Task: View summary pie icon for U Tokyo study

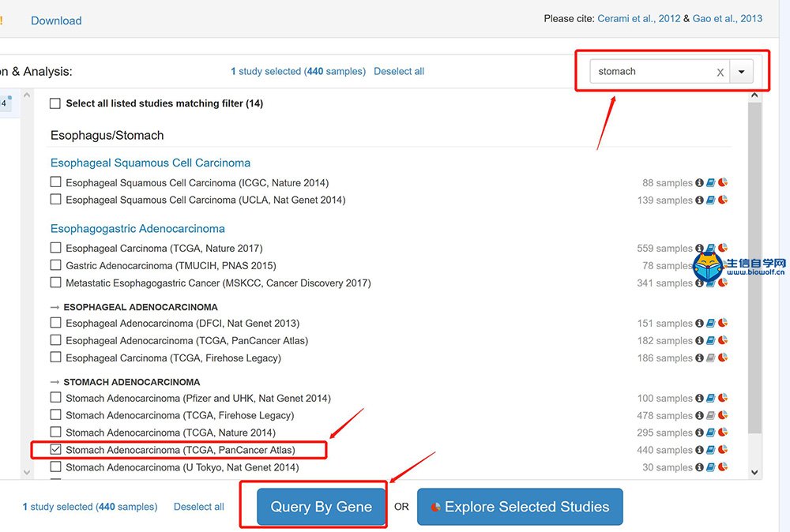Action: (723, 466)
